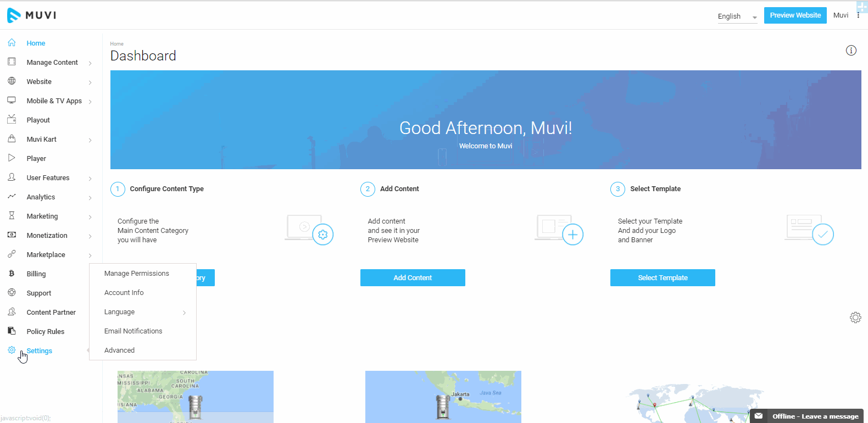Expand the Mobile & TV Apps arrow

pos(90,102)
